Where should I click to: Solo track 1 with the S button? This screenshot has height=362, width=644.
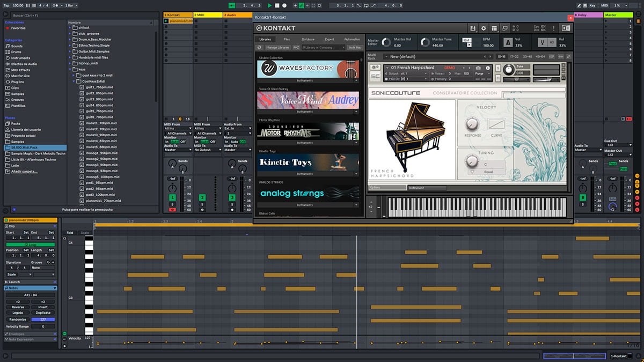point(172,204)
